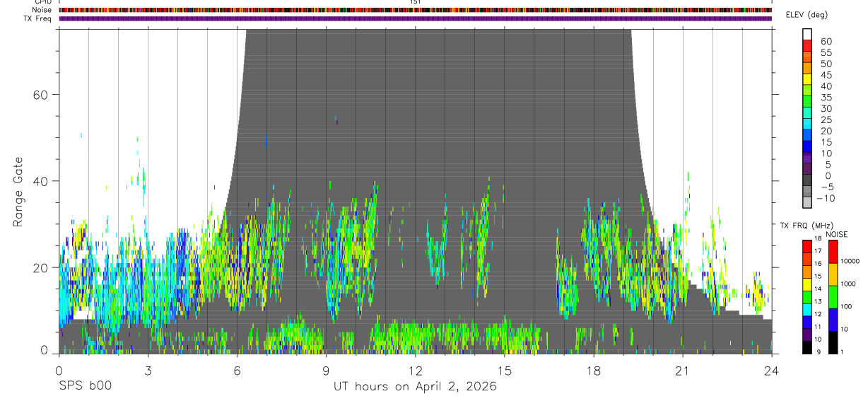Click the "9" tick on the TX FRQ scale

click(x=819, y=352)
